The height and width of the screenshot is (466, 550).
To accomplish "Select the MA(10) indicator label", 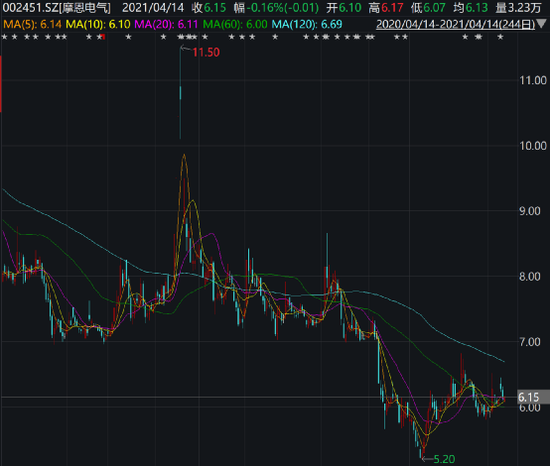I will (98, 25).
